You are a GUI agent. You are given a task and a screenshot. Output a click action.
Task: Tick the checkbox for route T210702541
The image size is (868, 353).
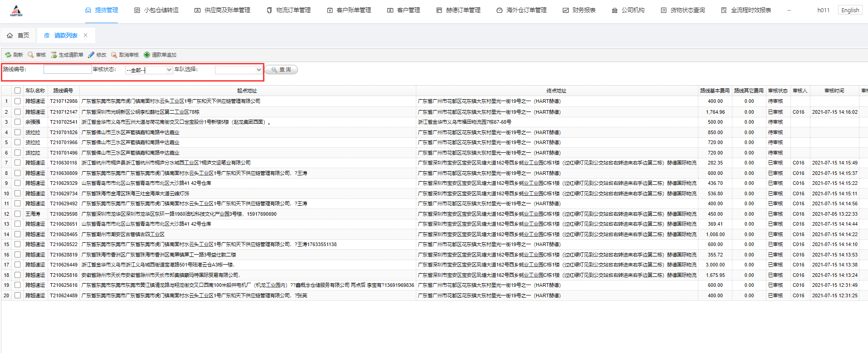(x=18, y=122)
